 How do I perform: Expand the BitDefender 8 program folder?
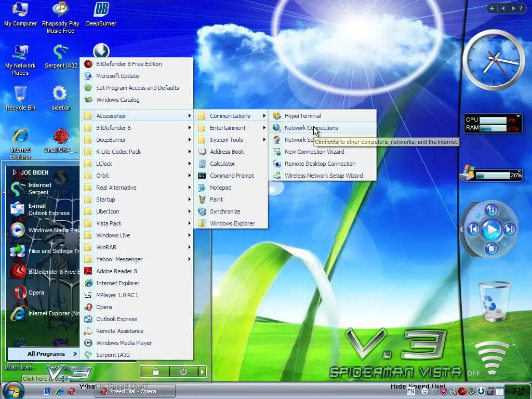click(x=137, y=128)
